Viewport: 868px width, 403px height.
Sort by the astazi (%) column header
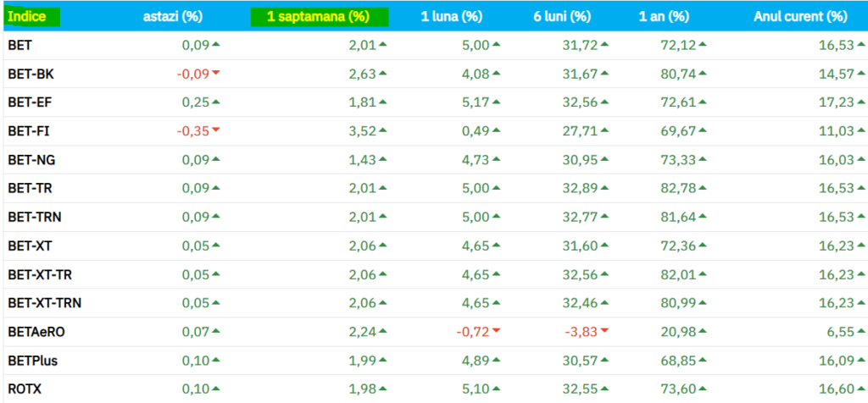coord(174,16)
